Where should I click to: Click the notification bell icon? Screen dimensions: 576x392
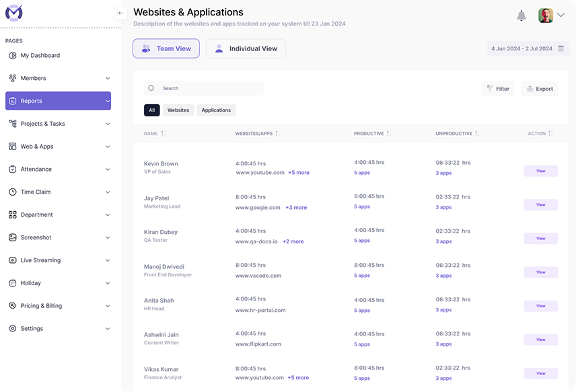coord(521,15)
